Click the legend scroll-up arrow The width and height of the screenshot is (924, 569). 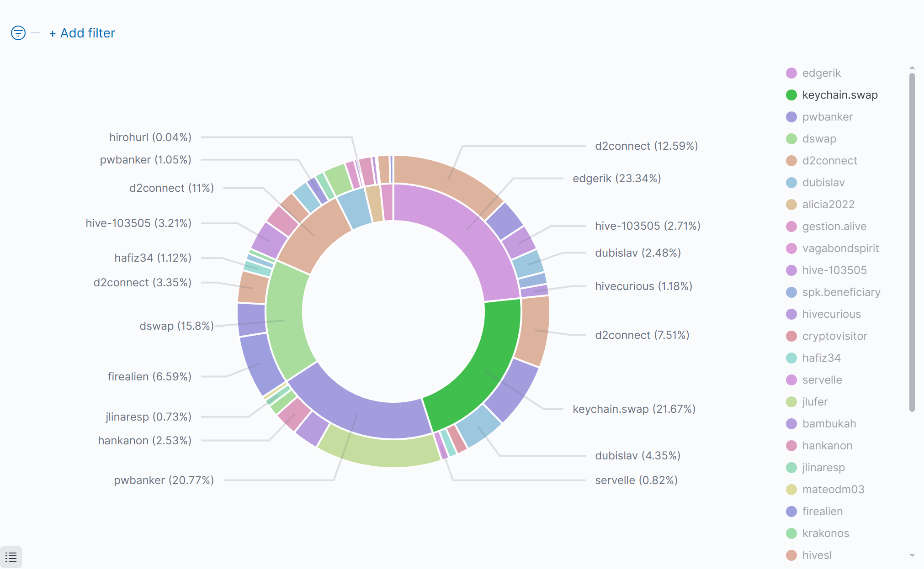(x=912, y=68)
